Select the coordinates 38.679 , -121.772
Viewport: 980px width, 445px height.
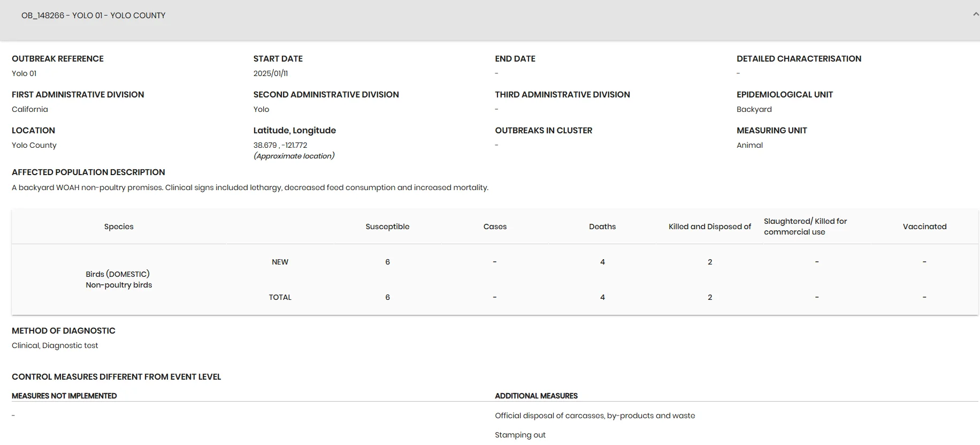click(280, 145)
